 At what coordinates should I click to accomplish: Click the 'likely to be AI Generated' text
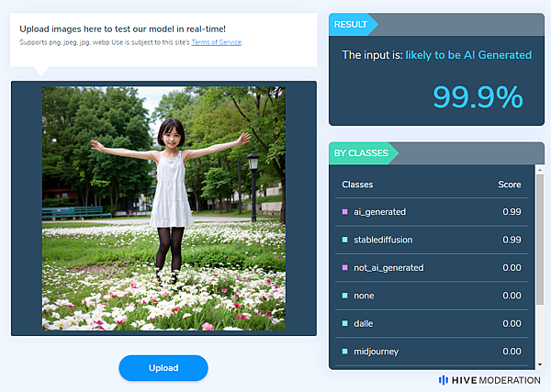coord(468,55)
